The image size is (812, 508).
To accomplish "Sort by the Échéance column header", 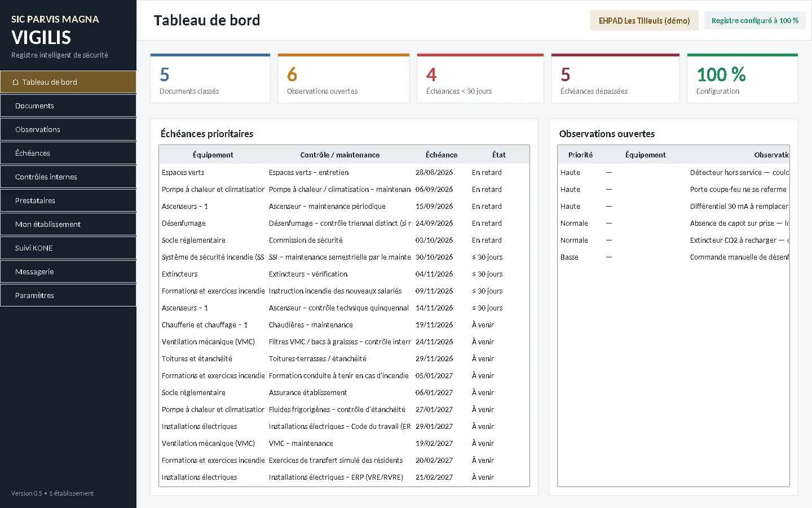I will pyautogui.click(x=442, y=155).
